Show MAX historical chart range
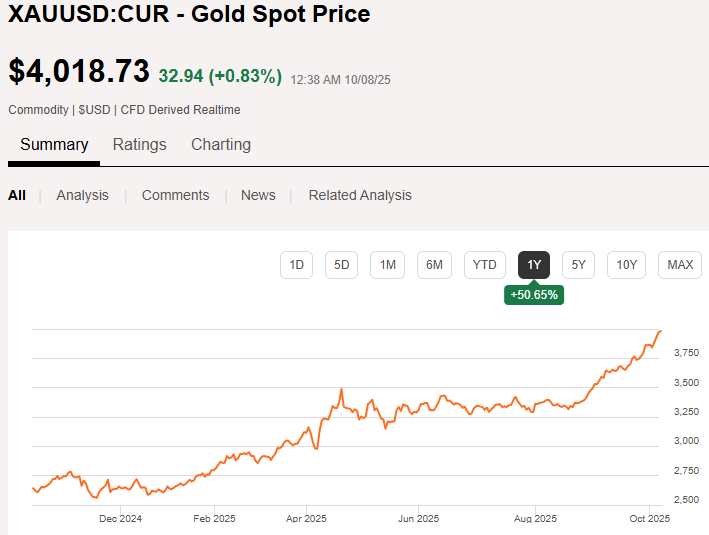This screenshot has width=709, height=535. pyautogui.click(x=680, y=265)
